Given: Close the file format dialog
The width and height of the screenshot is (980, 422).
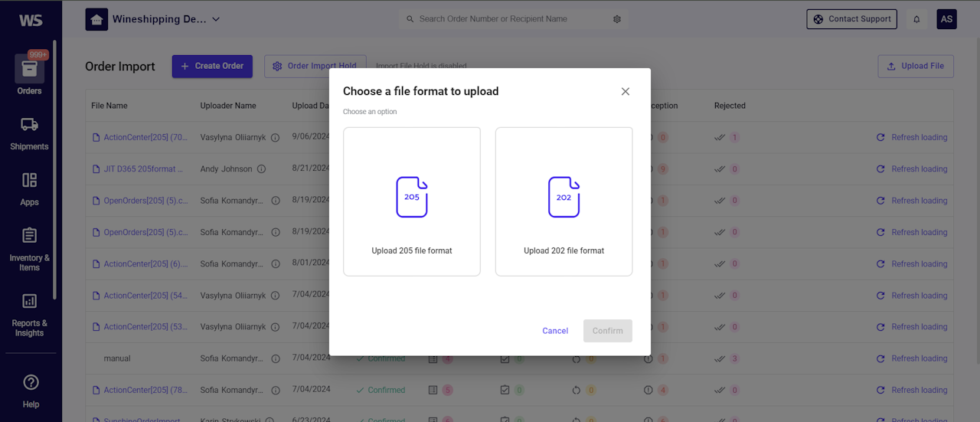Looking at the screenshot, I should click(x=626, y=92).
